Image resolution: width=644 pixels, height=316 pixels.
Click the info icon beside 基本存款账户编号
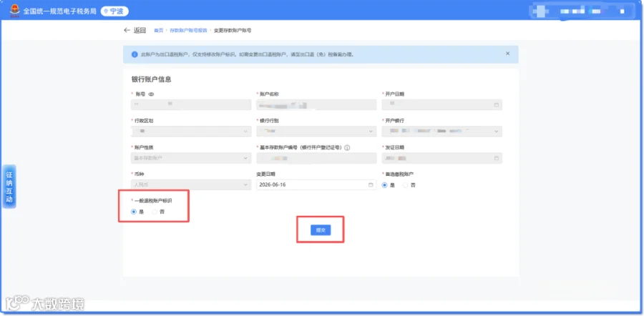pos(347,148)
